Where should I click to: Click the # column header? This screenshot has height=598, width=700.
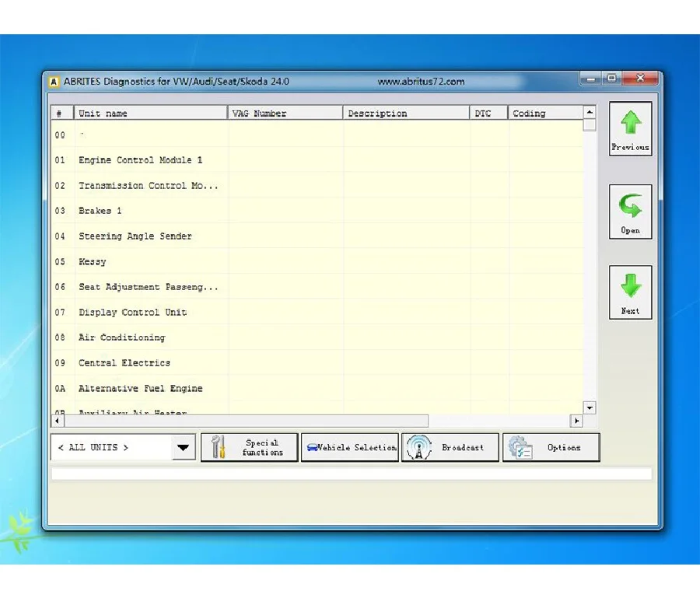coord(62,114)
